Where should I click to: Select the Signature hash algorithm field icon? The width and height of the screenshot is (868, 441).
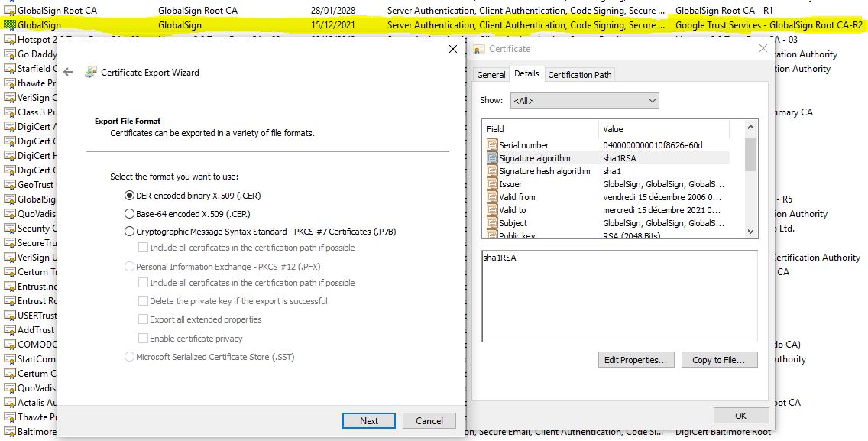point(492,171)
